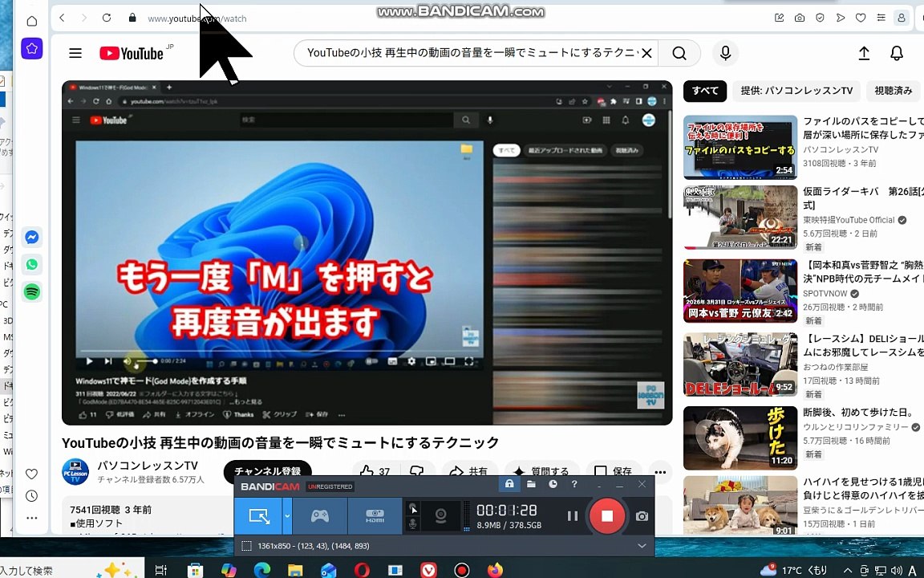Take a Bandicam screenshot with camera icon
The width and height of the screenshot is (924, 578).
coord(642,516)
